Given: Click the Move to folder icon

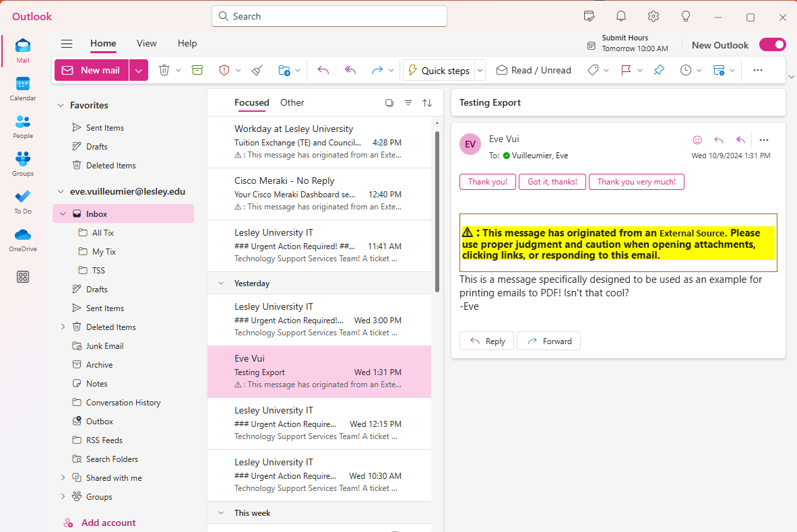Looking at the screenshot, I should pos(284,70).
